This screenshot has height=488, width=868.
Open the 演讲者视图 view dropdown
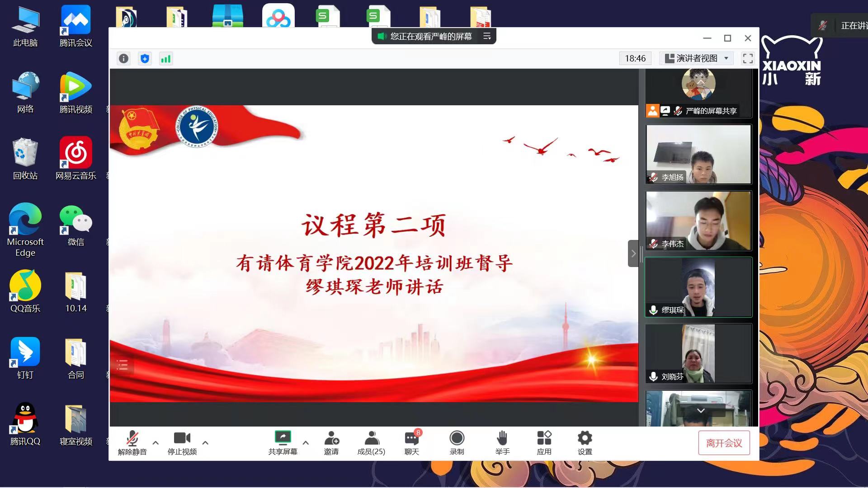click(697, 58)
